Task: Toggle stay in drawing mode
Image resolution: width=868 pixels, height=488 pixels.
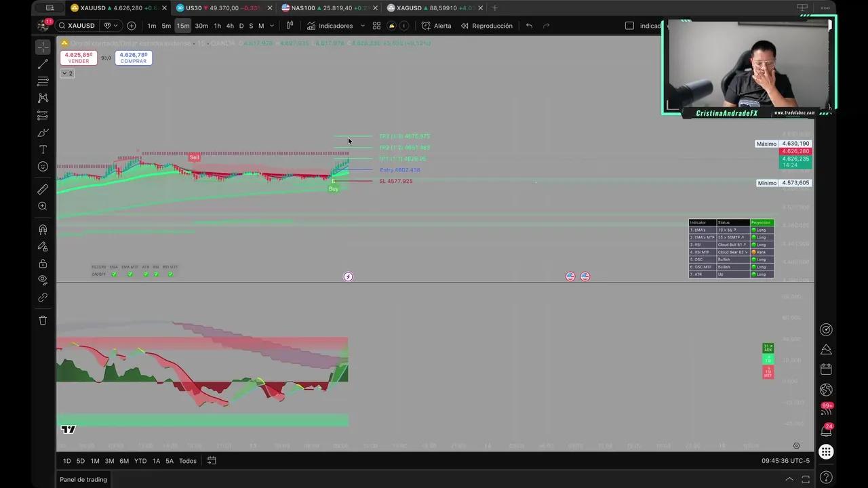Action: point(43,247)
